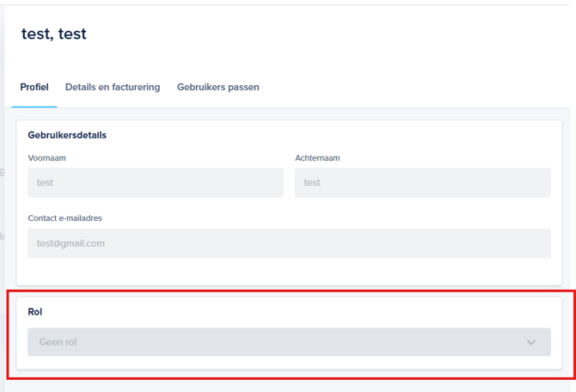The width and height of the screenshot is (576, 392).
Task: Focus the Contact e-mailadres field
Action: click(x=289, y=243)
